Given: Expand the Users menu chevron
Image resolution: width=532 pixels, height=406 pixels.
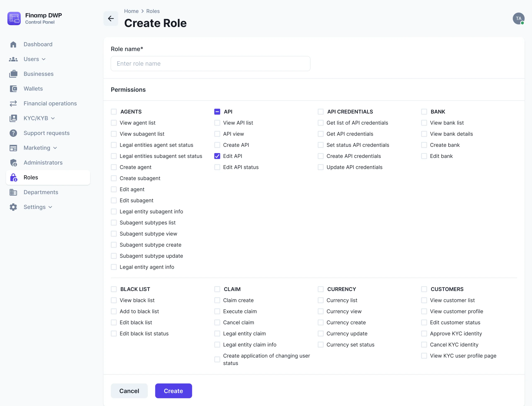Looking at the screenshot, I should point(44,59).
